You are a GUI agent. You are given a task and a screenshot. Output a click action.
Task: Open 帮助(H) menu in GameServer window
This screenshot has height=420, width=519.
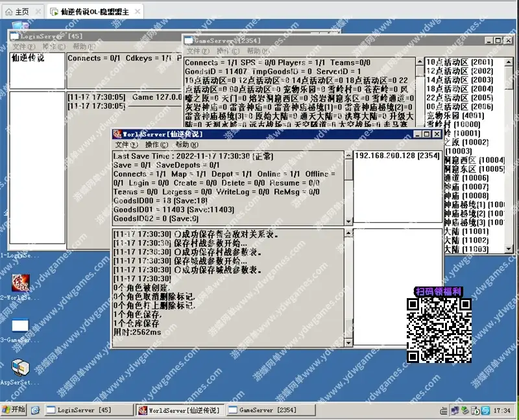258,51
